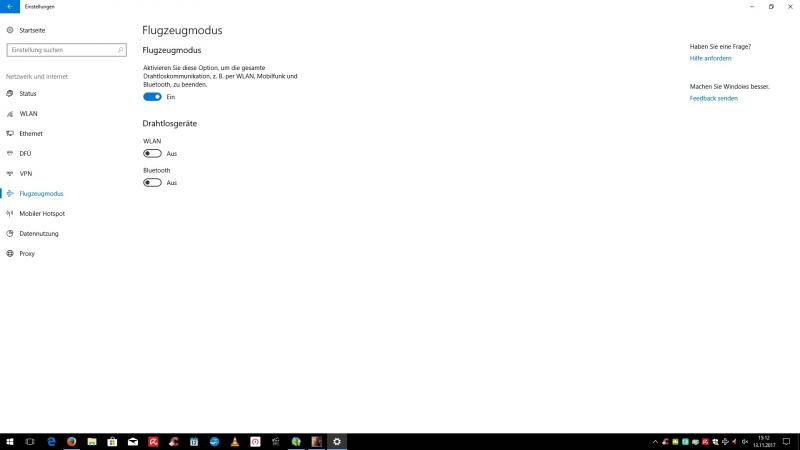800x450 pixels.
Task: Open the Mobiler Hotspot settings
Action: (41, 213)
